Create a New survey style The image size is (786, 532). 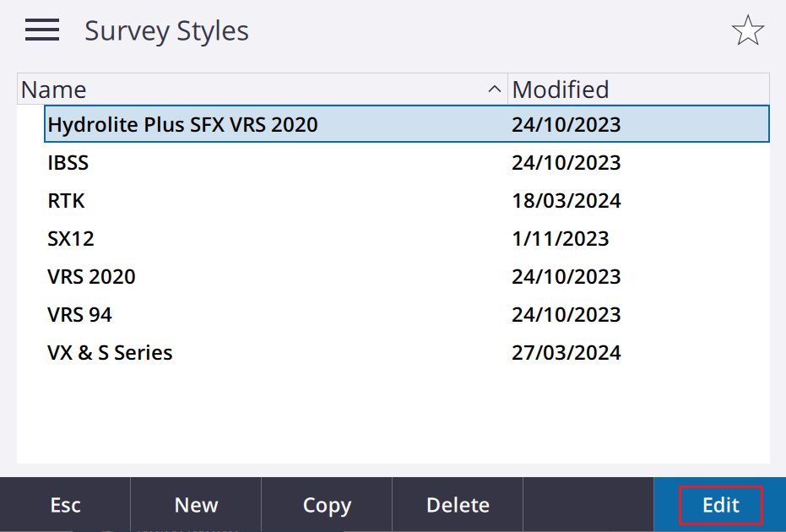click(196, 504)
